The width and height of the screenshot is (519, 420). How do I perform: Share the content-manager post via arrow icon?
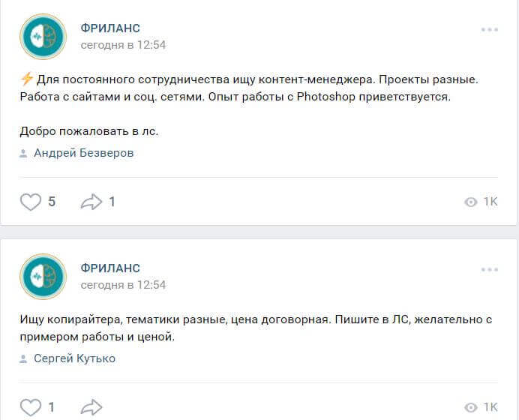tap(91, 202)
